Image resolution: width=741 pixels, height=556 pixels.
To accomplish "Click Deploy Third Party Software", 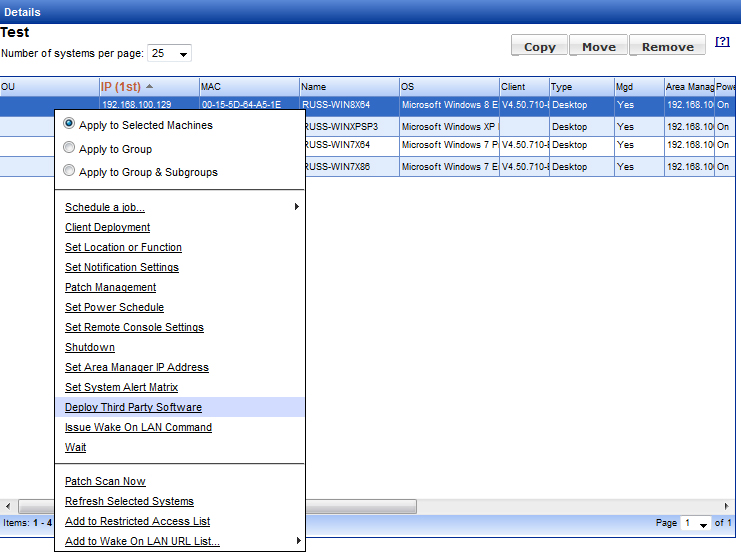I will click(x=133, y=407).
